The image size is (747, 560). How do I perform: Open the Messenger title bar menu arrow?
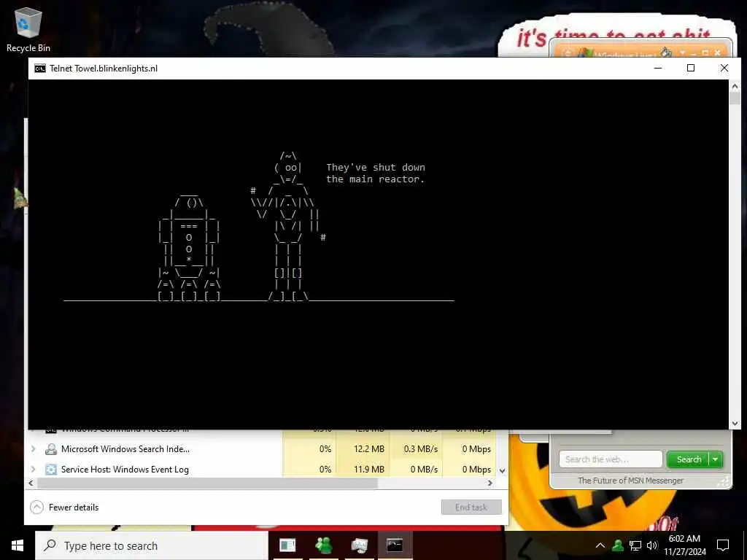pos(683,52)
